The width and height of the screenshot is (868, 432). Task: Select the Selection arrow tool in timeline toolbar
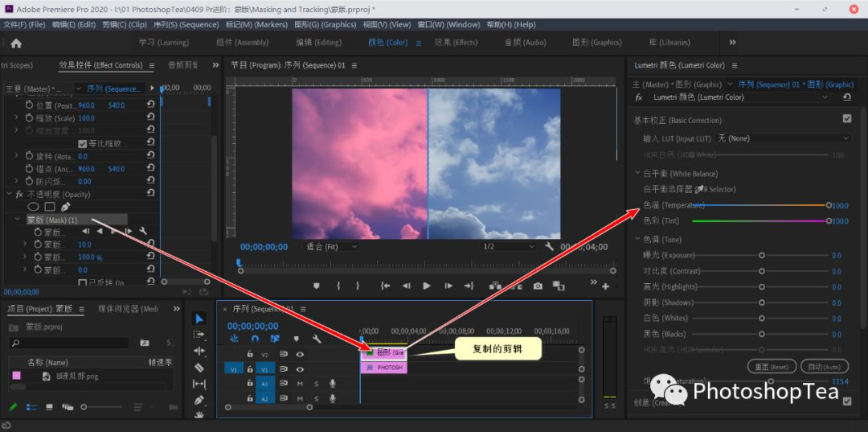(x=199, y=319)
